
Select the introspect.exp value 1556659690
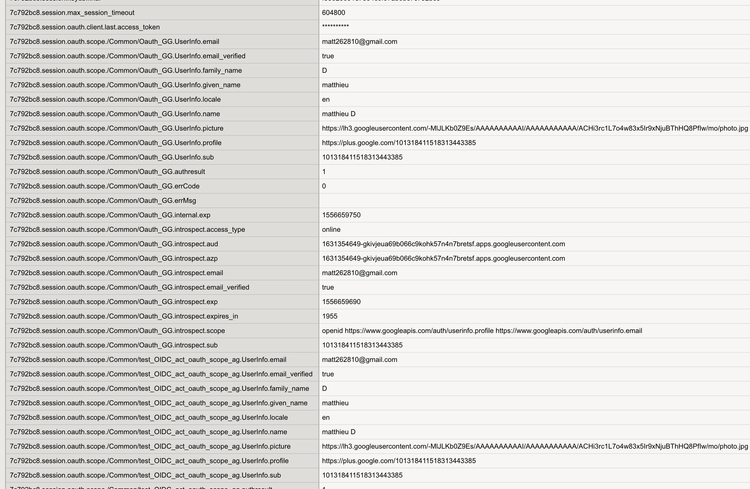[x=341, y=301]
